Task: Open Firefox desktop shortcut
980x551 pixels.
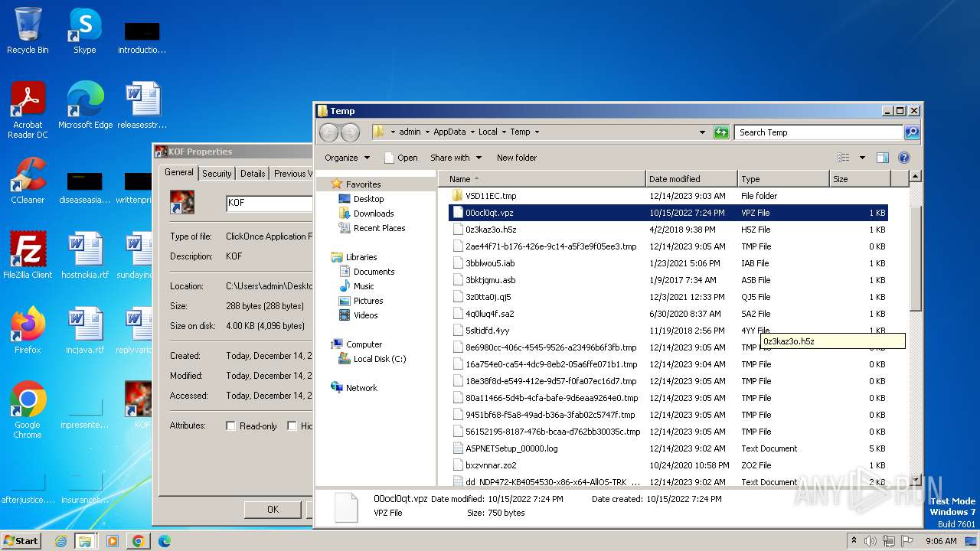Action: pyautogui.click(x=28, y=331)
